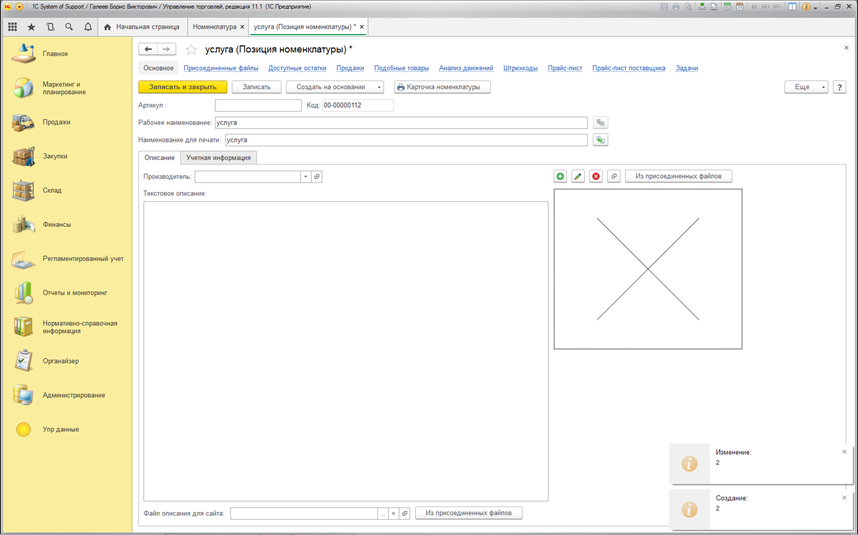Screen dimensions: 858x535
Task: Open the Еще dropdown menu
Action: [x=806, y=87]
